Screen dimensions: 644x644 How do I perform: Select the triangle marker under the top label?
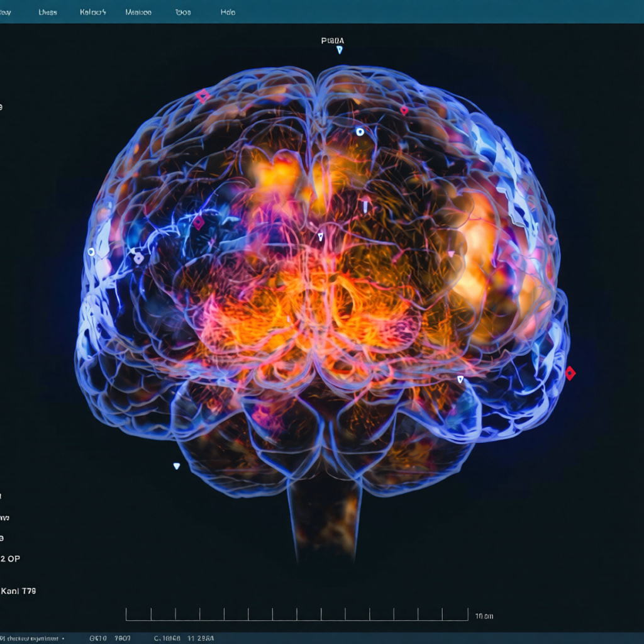tap(339, 50)
